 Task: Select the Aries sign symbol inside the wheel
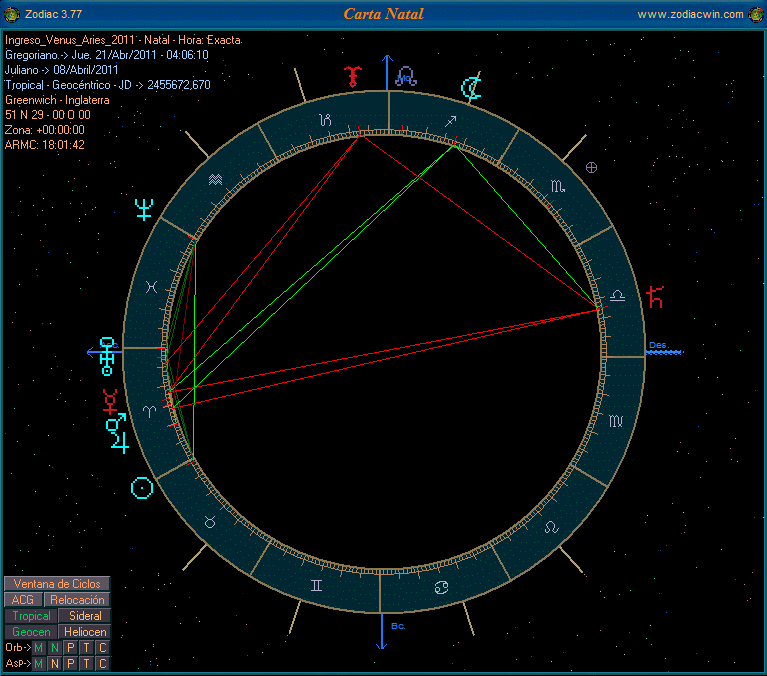click(x=149, y=411)
